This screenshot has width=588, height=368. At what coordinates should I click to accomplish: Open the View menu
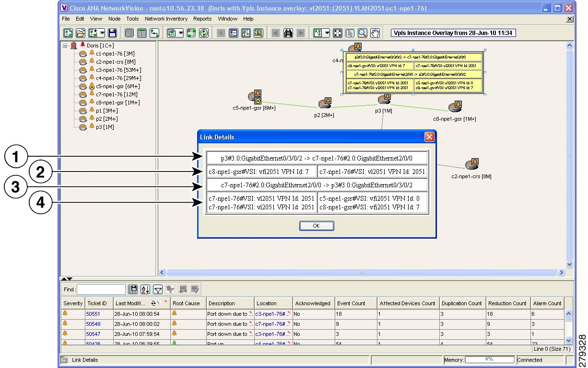[96, 19]
